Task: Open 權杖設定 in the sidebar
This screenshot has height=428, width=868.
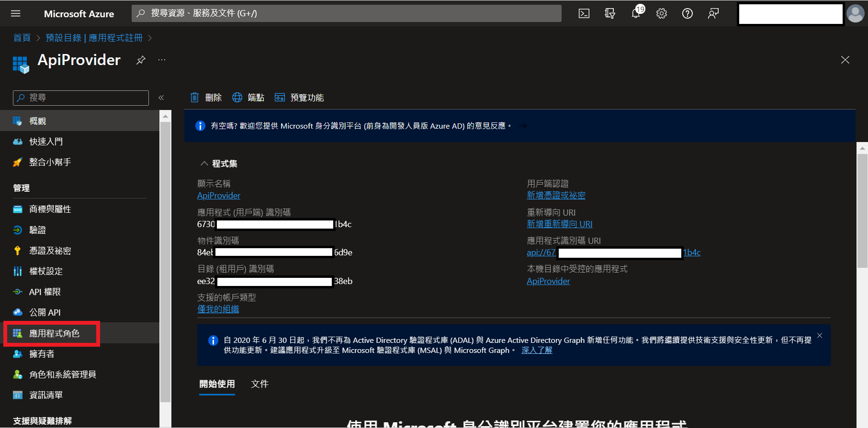Action: (x=79, y=271)
